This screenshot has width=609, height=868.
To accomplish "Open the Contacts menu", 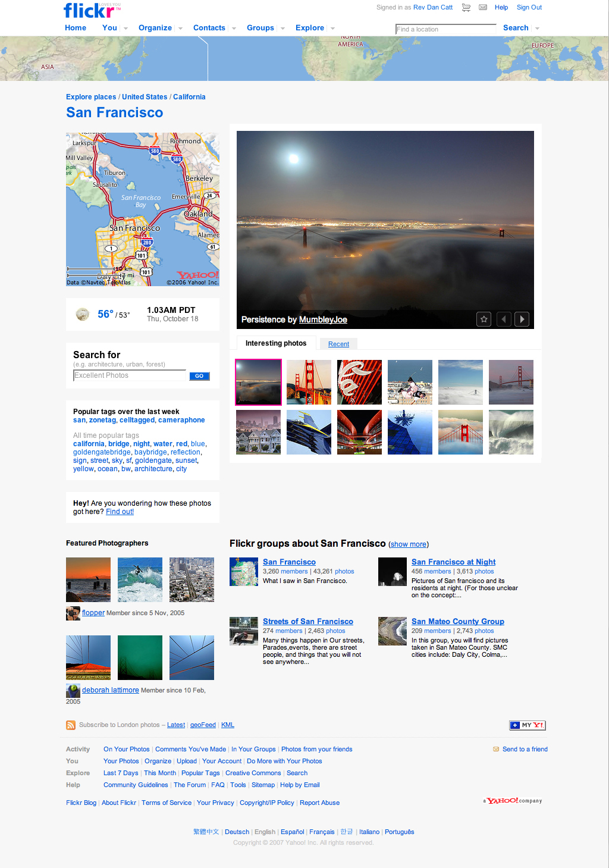I will pos(209,28).
